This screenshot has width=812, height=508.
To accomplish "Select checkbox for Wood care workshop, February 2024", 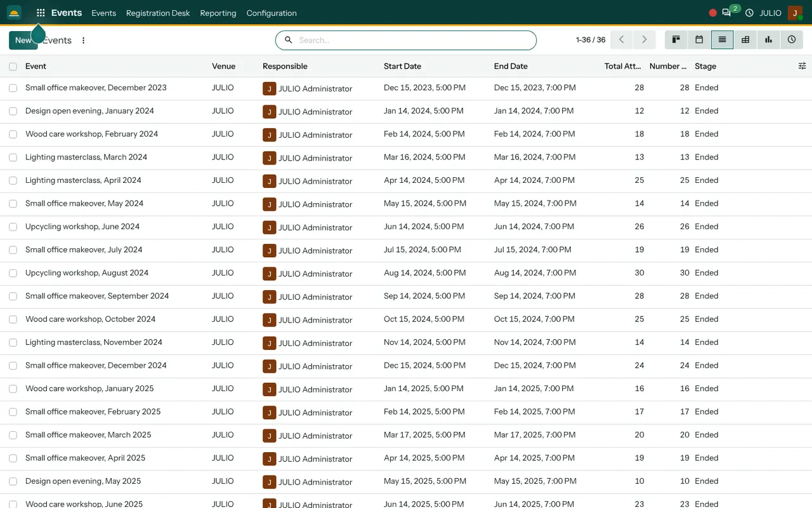I will (13, 135).
